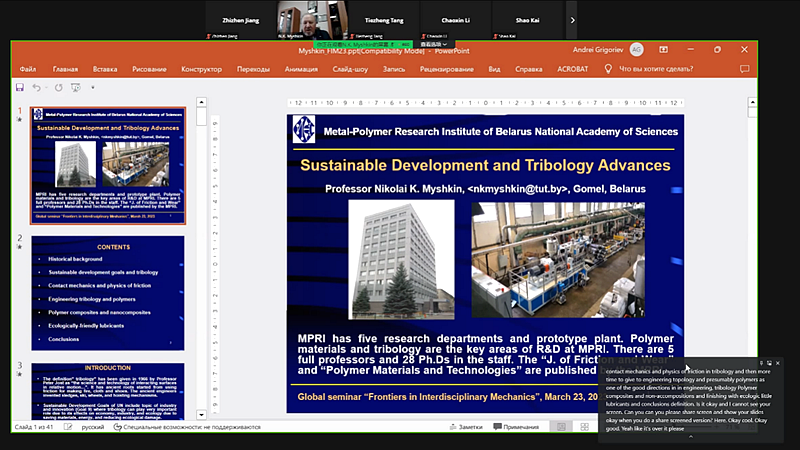Switch to Normal view icon in status bar

(x=561, y=427)
